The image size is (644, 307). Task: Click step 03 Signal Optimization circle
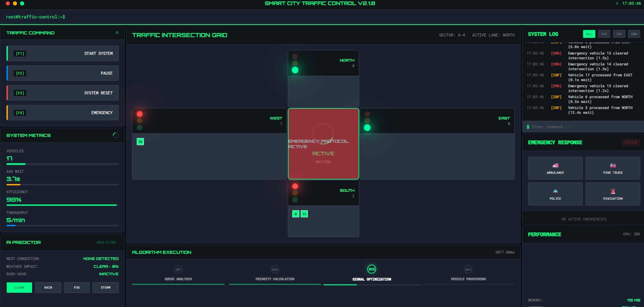click(x=371, y=269)
